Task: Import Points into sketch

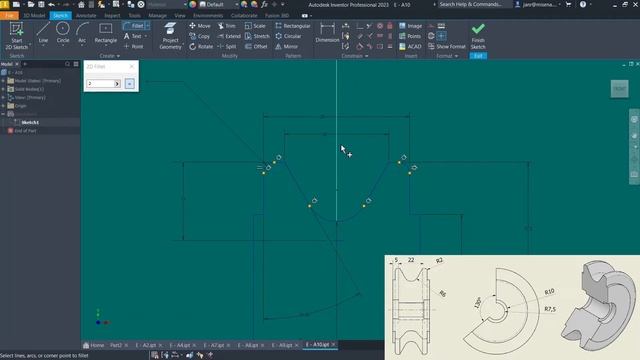Action: point(410,36)
